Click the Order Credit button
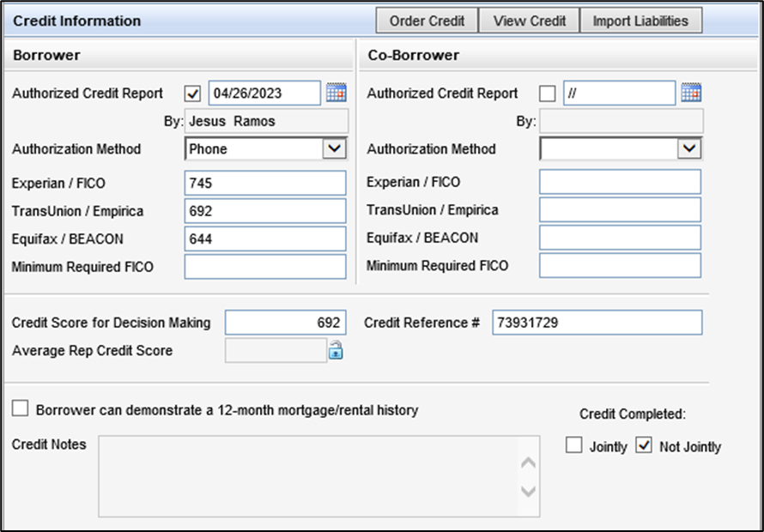 click(427, 21)
